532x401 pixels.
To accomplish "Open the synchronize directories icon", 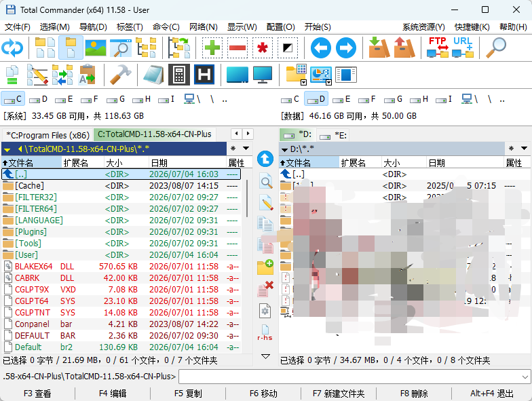I will click(x=62, y=75).
